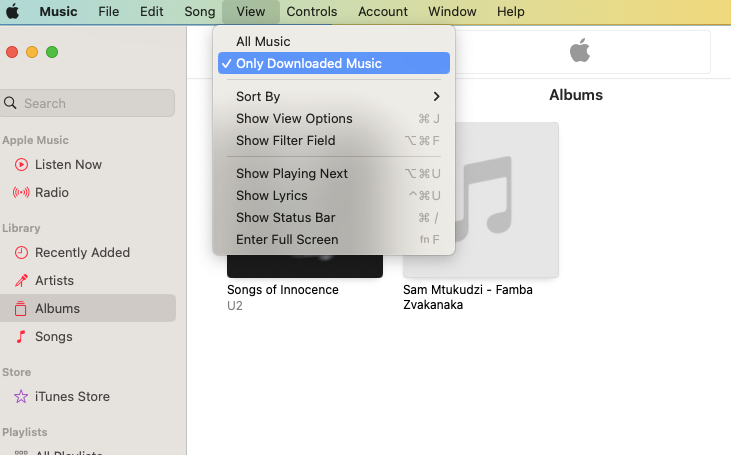Select Albums in Library sidebar
The image size is (731, 455).
88,308
